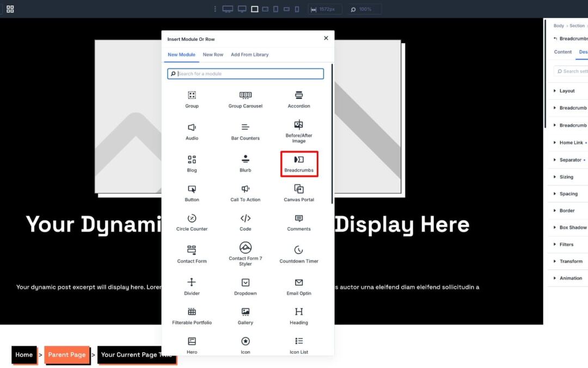
Task: Insert the Group Carousel module
Action: [245, 99]
